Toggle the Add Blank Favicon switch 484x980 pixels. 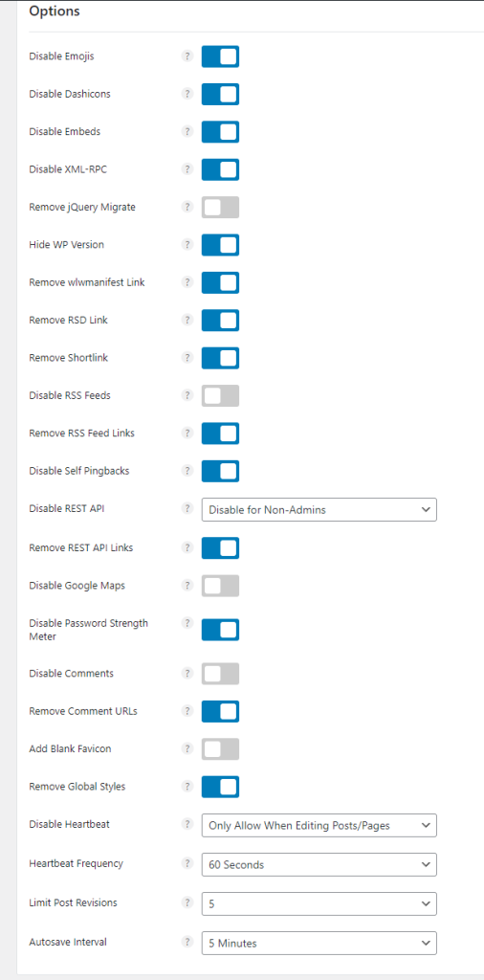pos(220,748)
